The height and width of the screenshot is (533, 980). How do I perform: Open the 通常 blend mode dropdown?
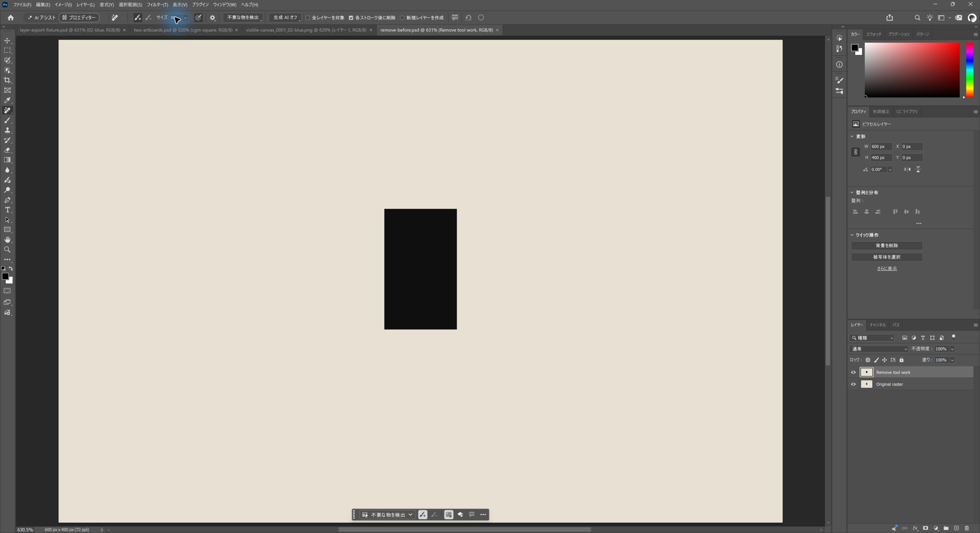[879, 349]
